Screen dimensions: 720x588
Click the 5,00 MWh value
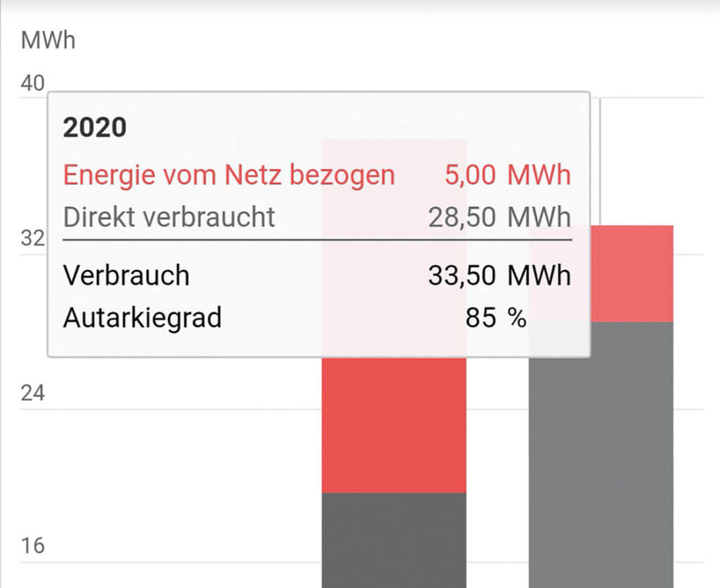click(x=507, y=175)
